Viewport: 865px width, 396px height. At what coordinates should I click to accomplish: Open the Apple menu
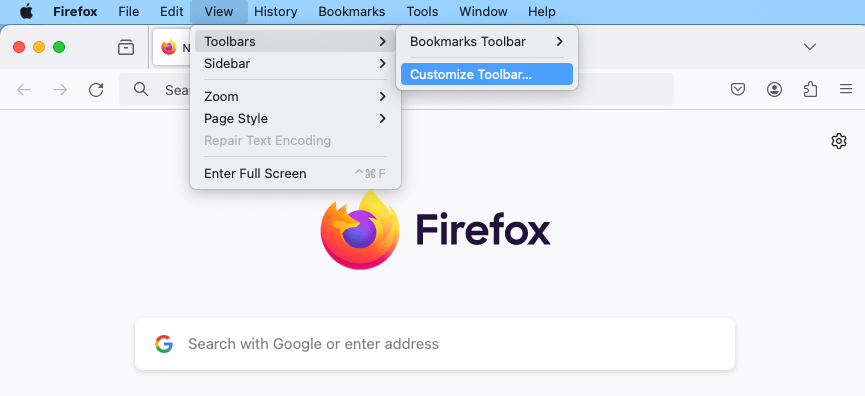(x=26, y=12)
